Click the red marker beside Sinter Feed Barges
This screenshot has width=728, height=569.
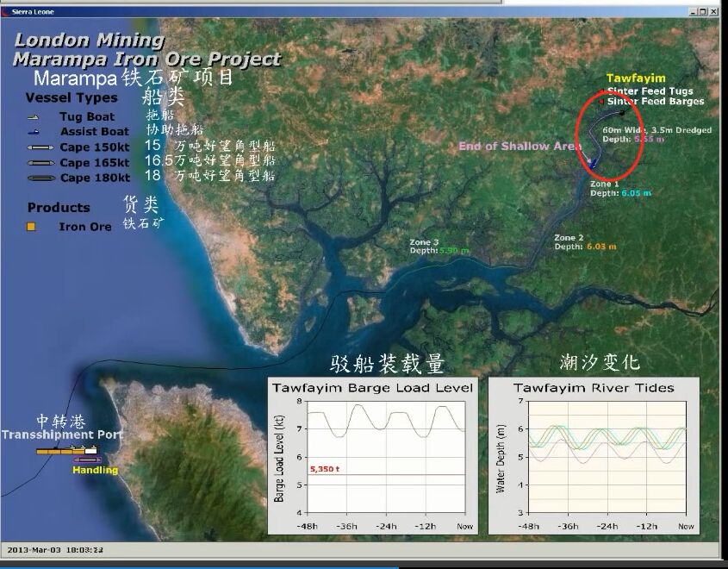[x=602, y=101]
